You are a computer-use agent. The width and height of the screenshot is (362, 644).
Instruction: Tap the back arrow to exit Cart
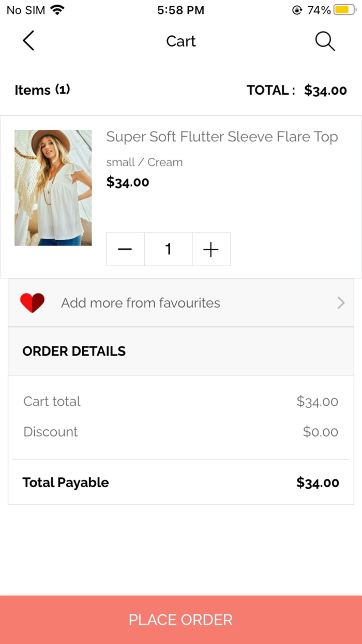[28, 41]
